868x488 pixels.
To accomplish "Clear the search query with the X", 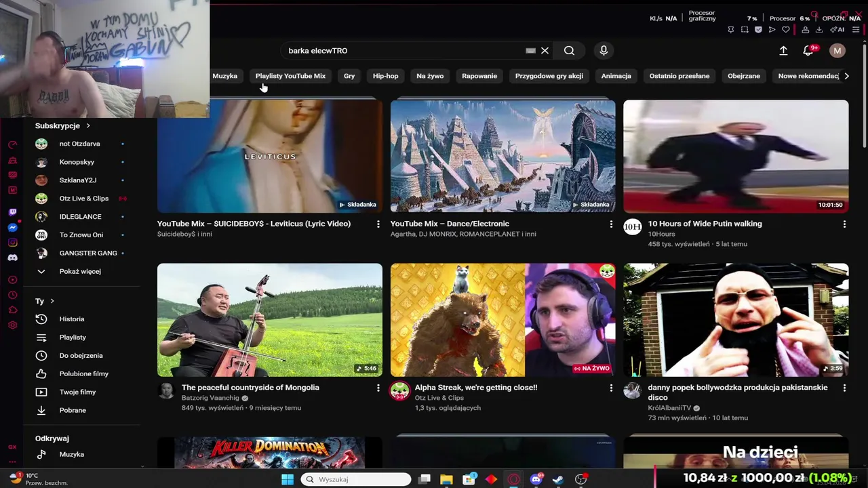I will (x=545, y=50).
